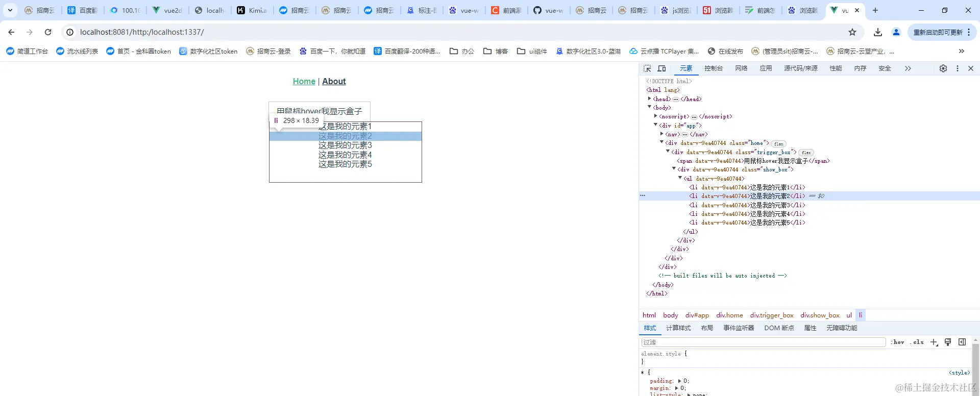Collapse the div class="home" node
Image resolution: width=980 pixels, height=396 pixels.
(661, 143)
